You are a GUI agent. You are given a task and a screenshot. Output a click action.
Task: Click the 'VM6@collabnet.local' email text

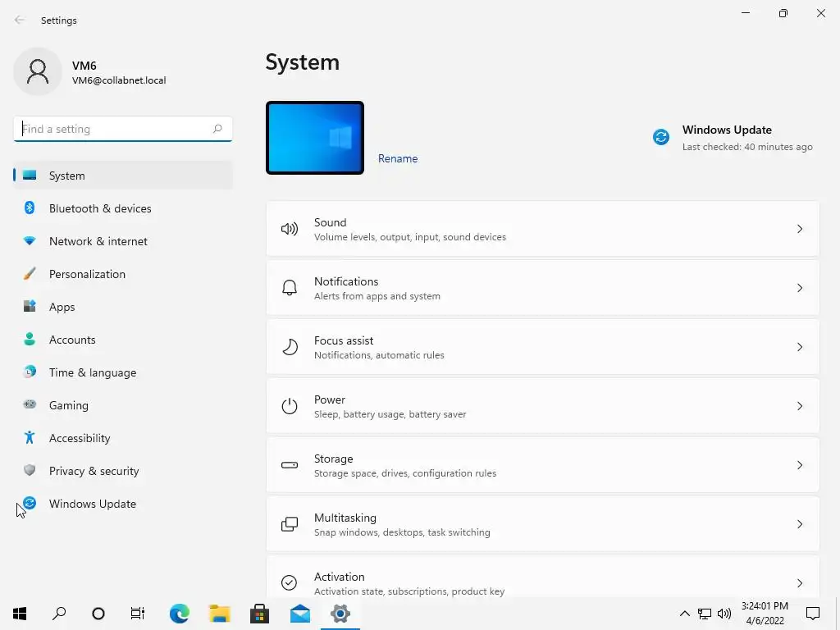(119, 80)
